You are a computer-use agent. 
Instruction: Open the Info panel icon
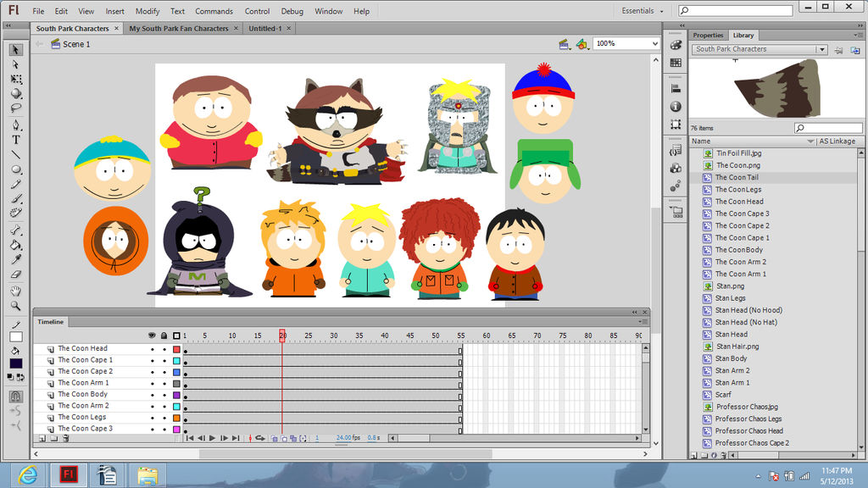[x=676, y=106]
